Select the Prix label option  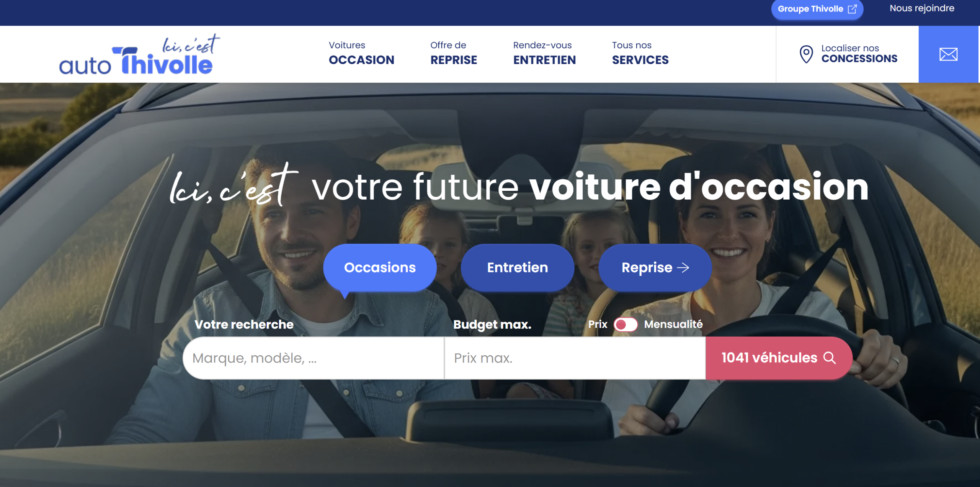point(598,324)
